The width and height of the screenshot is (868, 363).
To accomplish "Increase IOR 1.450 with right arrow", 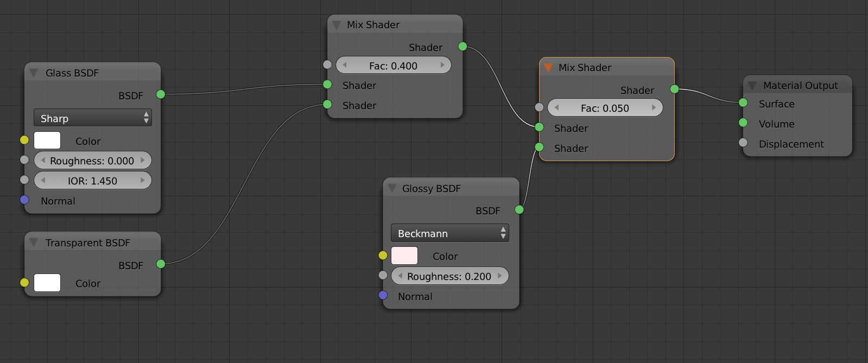I will pos(143,180).
